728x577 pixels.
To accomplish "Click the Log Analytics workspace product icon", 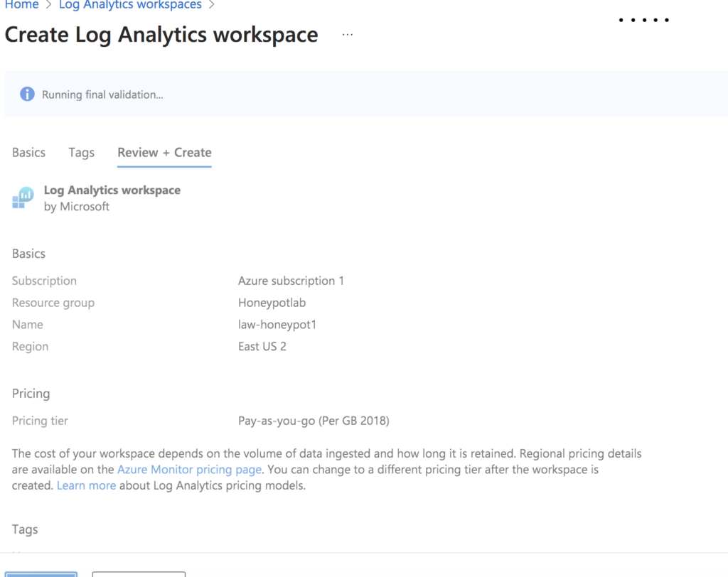I will point(23,198).
